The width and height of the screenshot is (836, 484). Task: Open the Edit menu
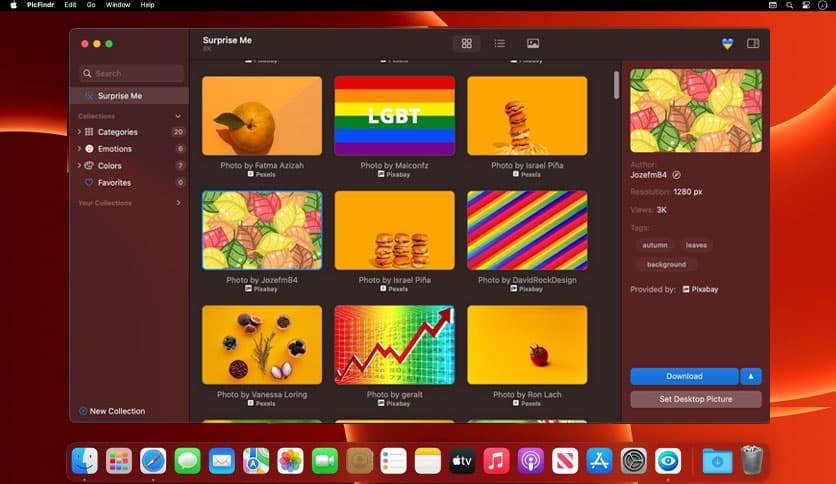(x=70, y=5)
